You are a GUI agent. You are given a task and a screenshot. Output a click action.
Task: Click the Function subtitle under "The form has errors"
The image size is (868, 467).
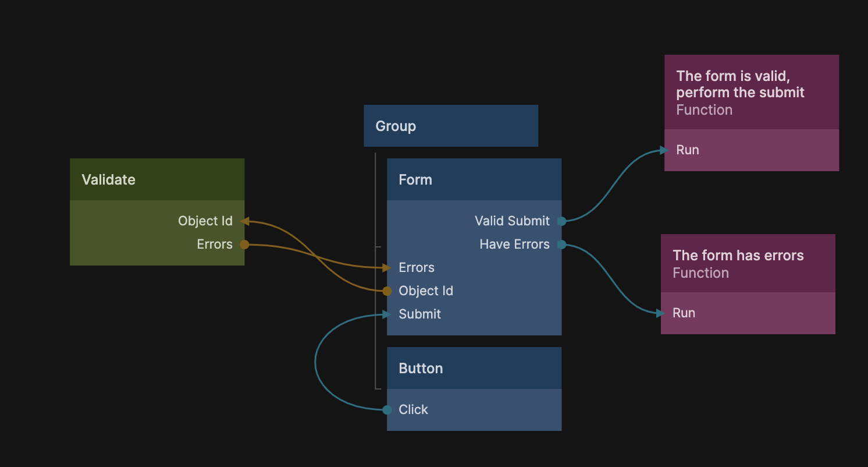coord(700,273)
